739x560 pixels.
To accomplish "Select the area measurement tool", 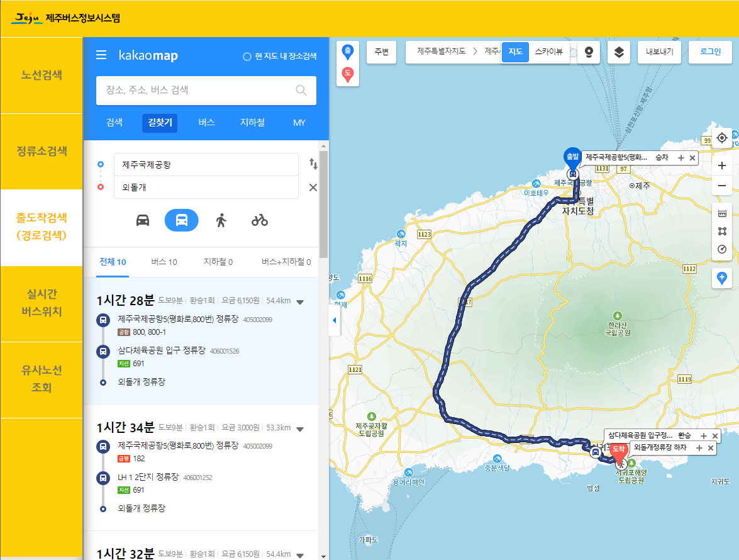I will tap(722, 232).
